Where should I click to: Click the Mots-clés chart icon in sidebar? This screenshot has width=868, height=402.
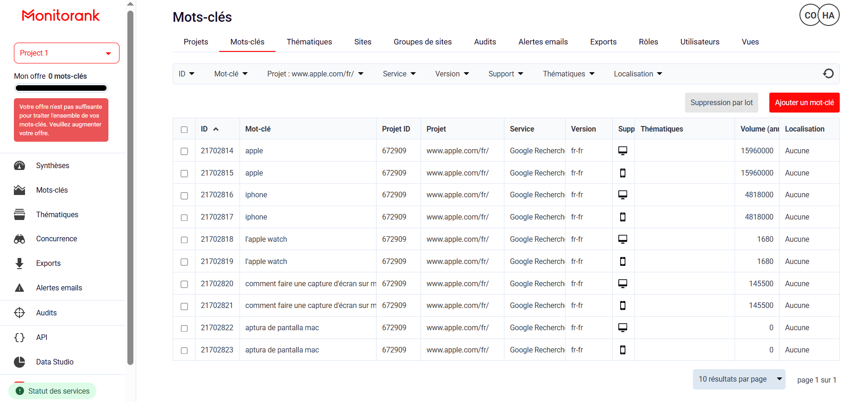(x=19, y=190)
